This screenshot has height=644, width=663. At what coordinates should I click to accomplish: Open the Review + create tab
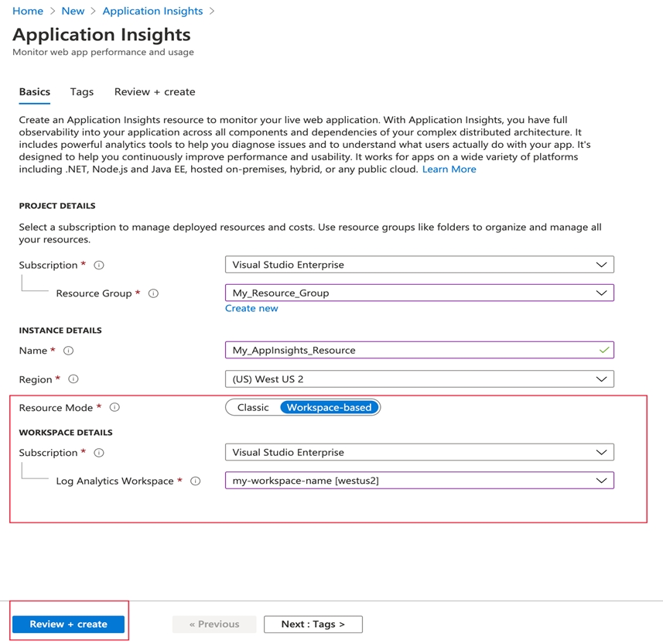click(155, 91)
